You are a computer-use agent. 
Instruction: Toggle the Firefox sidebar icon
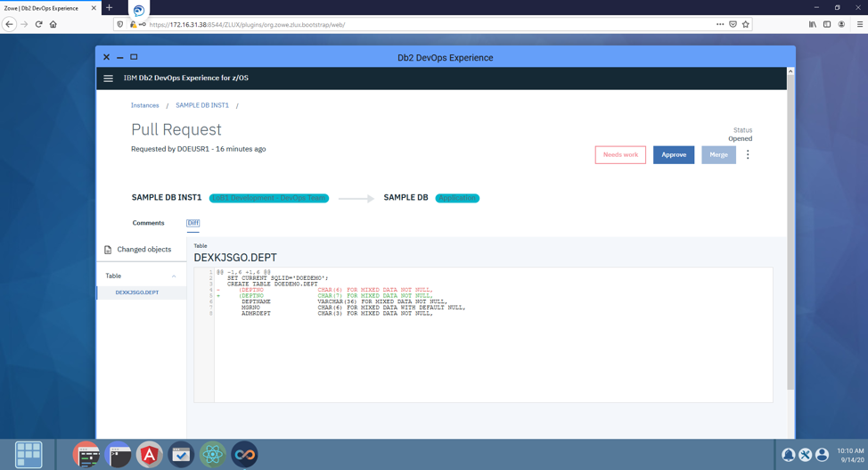point(827,24)
